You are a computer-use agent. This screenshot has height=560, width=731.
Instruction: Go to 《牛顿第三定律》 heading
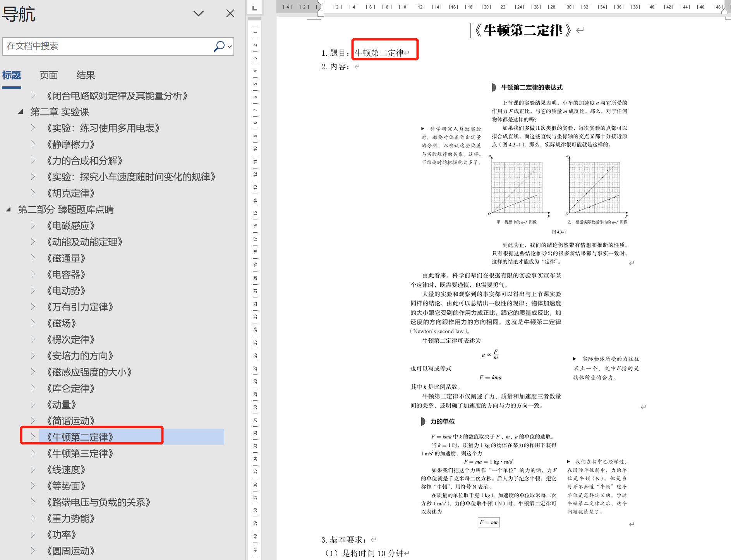click(80, 453)
